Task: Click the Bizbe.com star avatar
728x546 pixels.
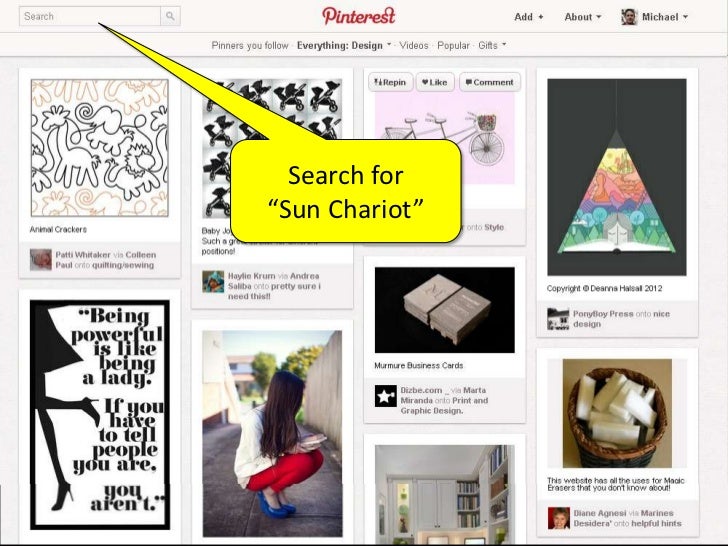Action: tap(385, 396)
